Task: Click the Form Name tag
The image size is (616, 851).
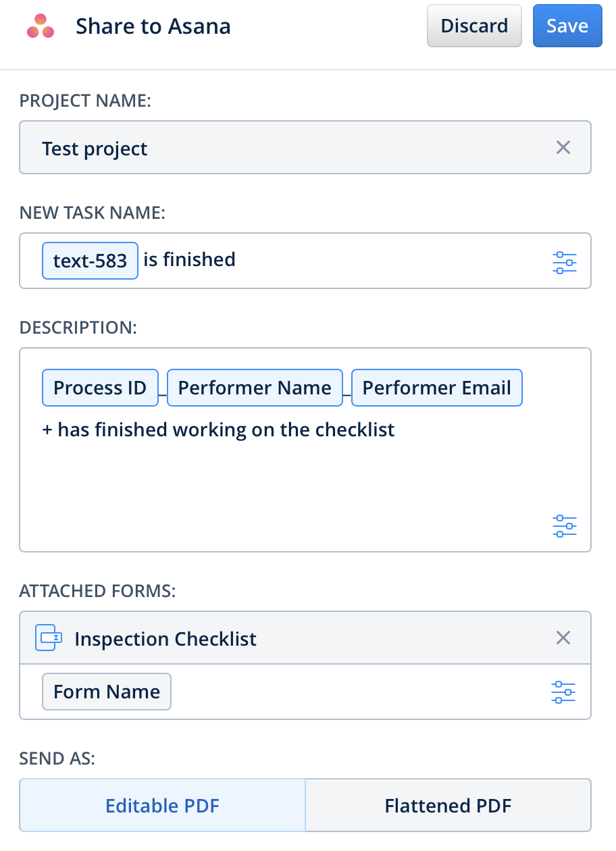Action: (107, 692)
